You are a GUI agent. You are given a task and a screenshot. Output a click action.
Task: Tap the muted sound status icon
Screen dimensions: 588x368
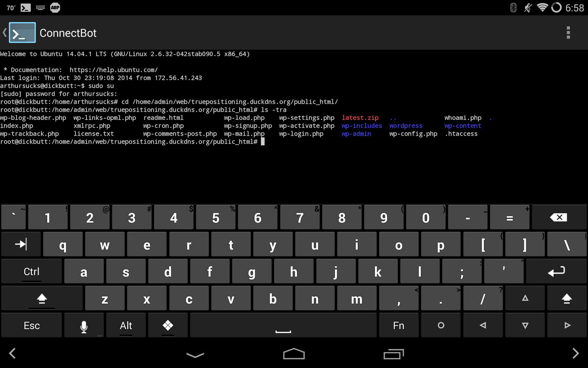pyautogui.click(x=528, y=8)
